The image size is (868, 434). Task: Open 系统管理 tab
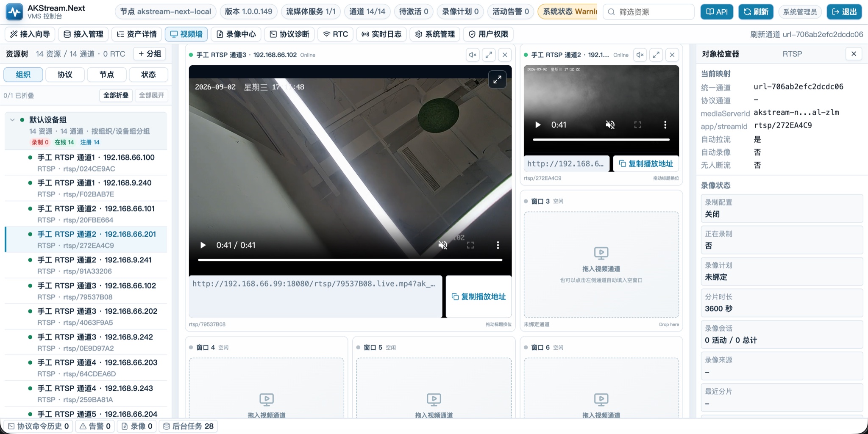click(x=435, y=34)
